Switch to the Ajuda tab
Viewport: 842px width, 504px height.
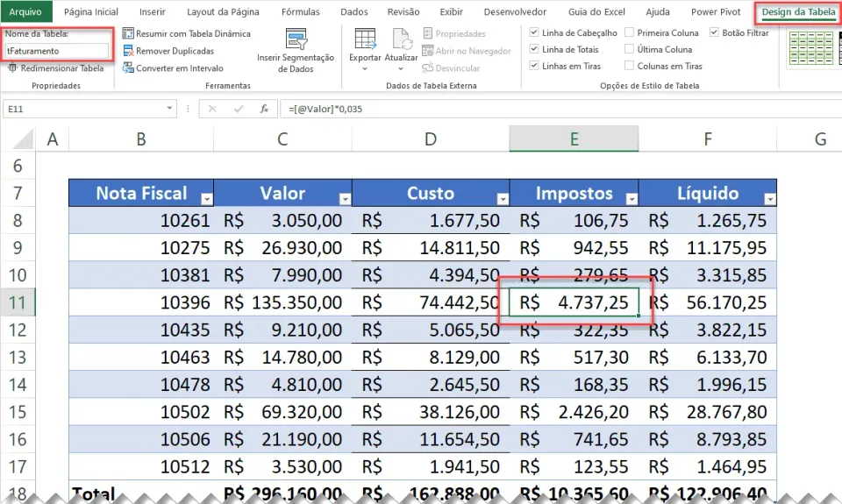[x=658, y=11]
